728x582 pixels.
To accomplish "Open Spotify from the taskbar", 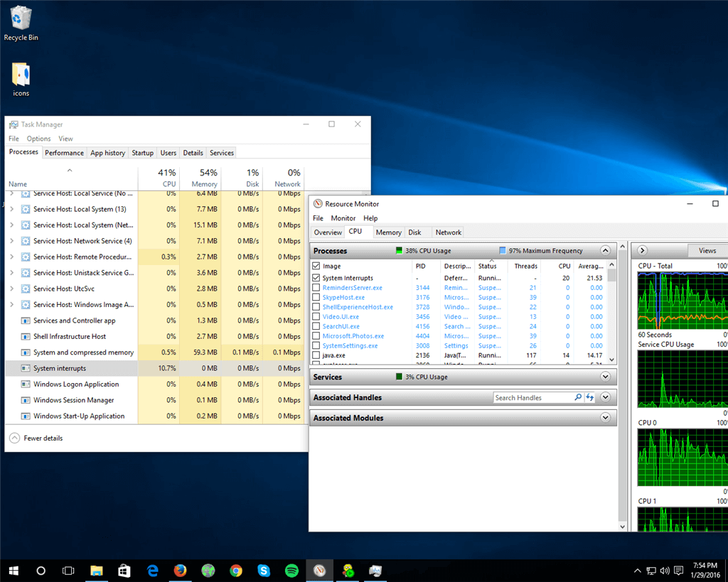I will (x=291, y=570).
